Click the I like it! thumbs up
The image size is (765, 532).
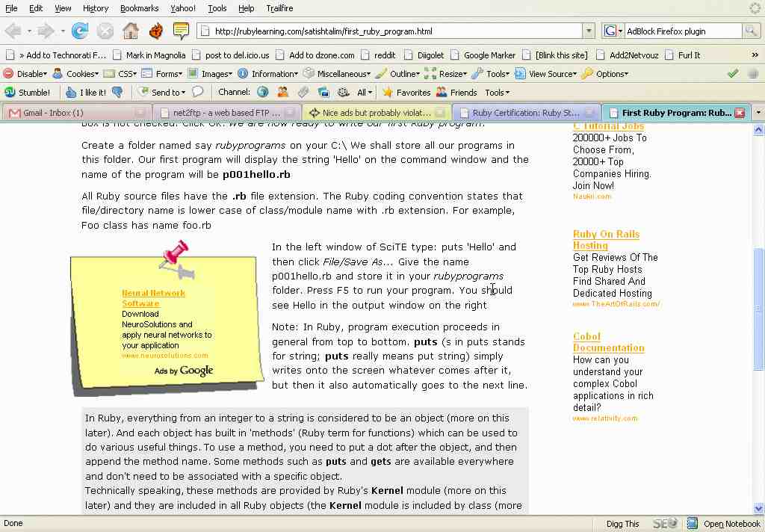87,92
